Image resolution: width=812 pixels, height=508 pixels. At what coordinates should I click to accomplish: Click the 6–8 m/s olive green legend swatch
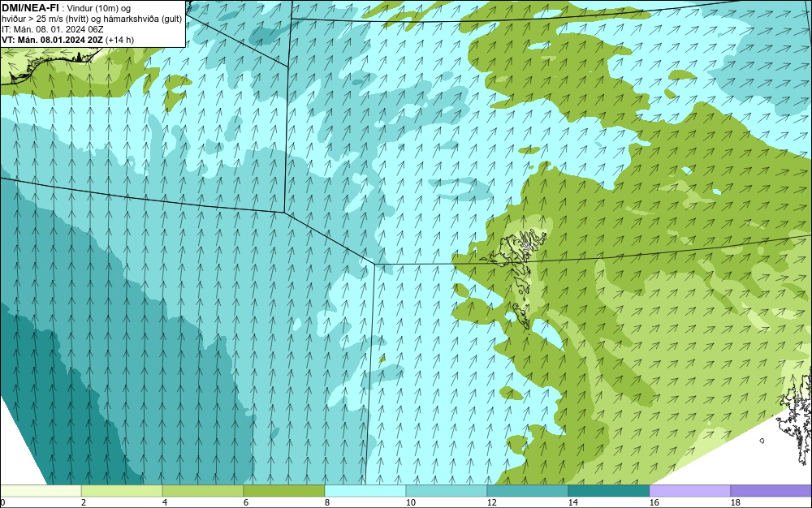point(284,490)
